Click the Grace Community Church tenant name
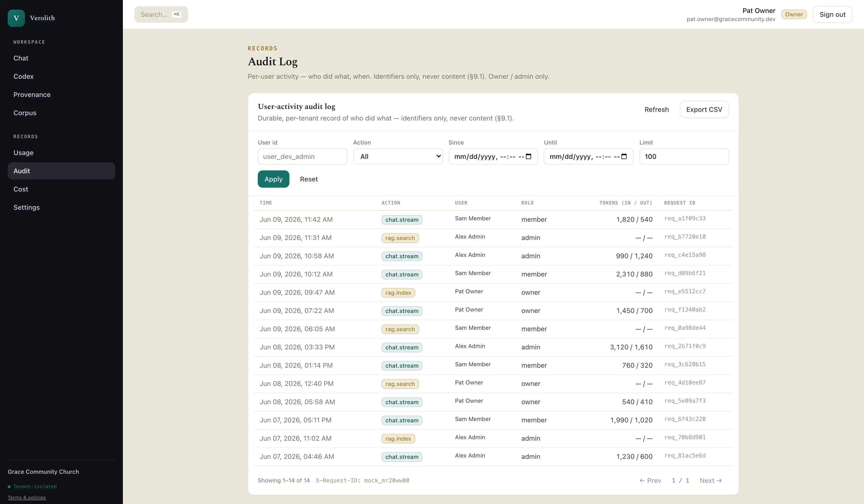Viewport: 864px width, 504px height. (x=43, y=471)
